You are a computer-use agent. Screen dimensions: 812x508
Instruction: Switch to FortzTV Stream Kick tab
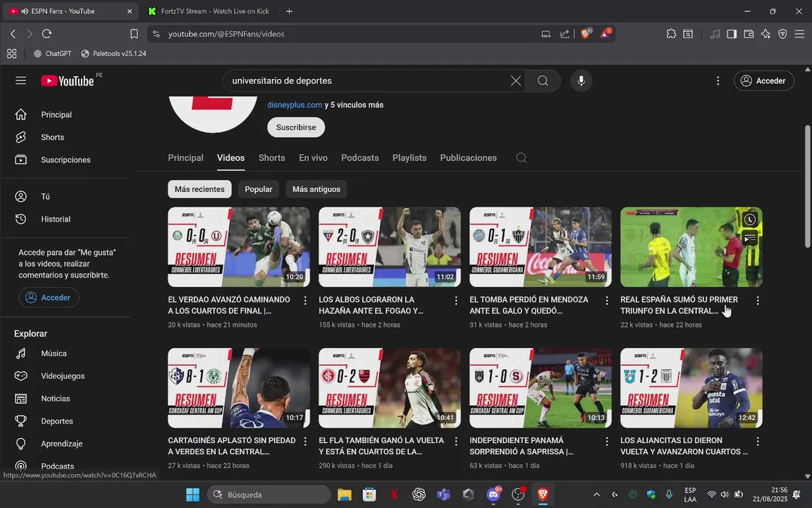point(208,11)
